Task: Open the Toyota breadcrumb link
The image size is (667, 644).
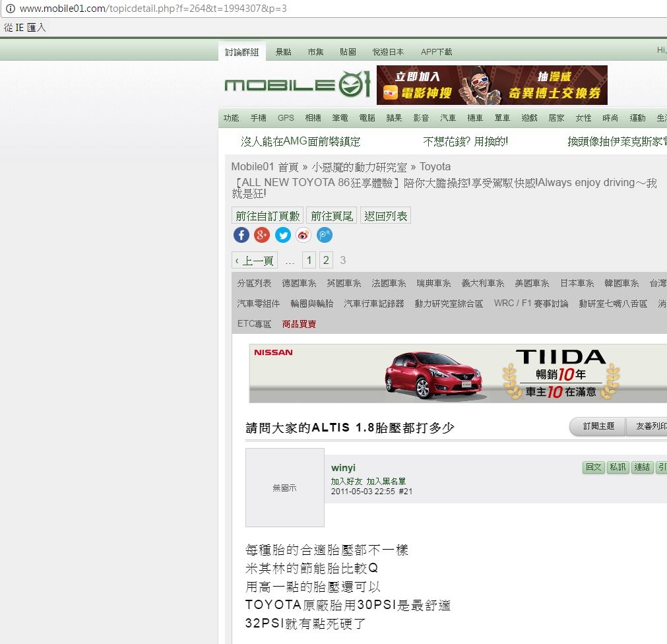Action: 435,167
